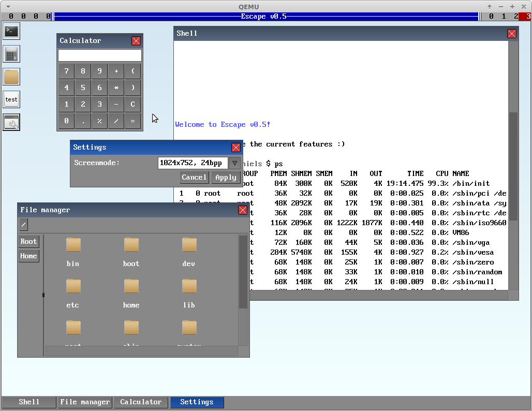Click the Calculator minus key
This screenshot has width=532, height=411.
click(x=116, y=104)
